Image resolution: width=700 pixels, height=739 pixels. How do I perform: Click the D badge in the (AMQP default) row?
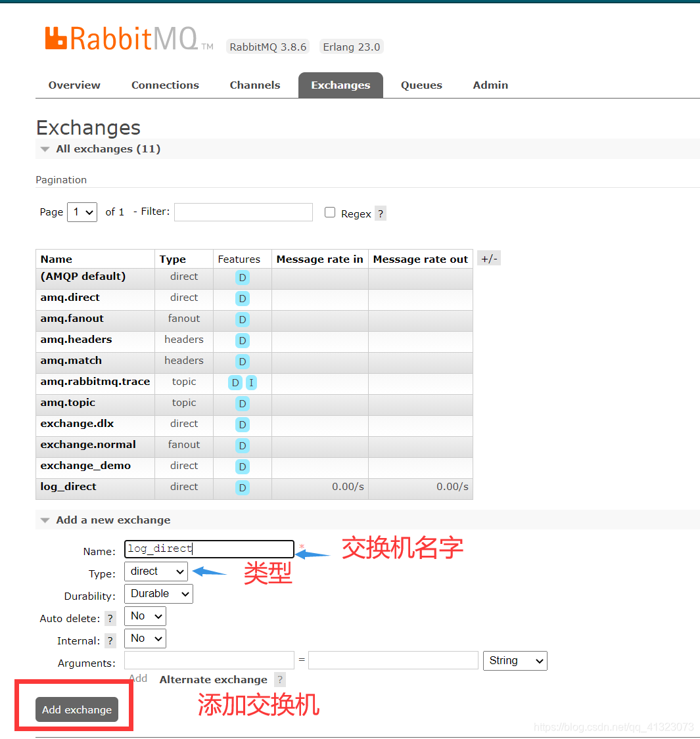tap(243, 278)
